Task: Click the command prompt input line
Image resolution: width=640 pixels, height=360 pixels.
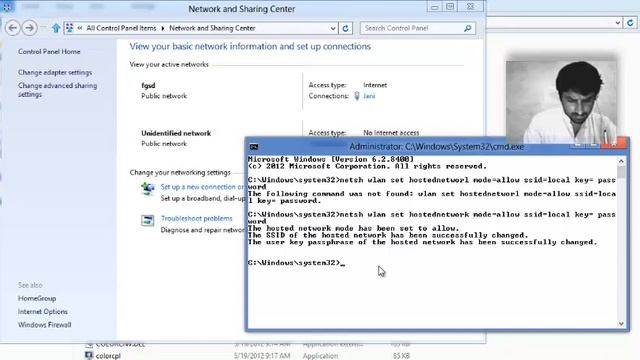Action: click(x=296, y=263)
